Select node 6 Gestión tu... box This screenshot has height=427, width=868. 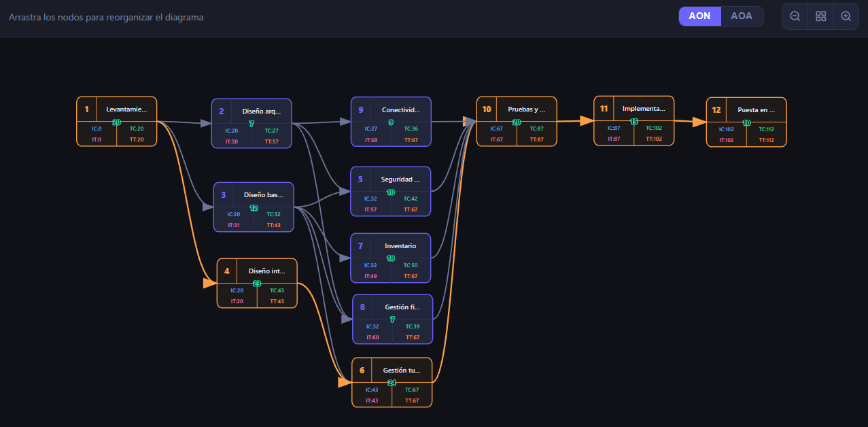pos(392,382)
